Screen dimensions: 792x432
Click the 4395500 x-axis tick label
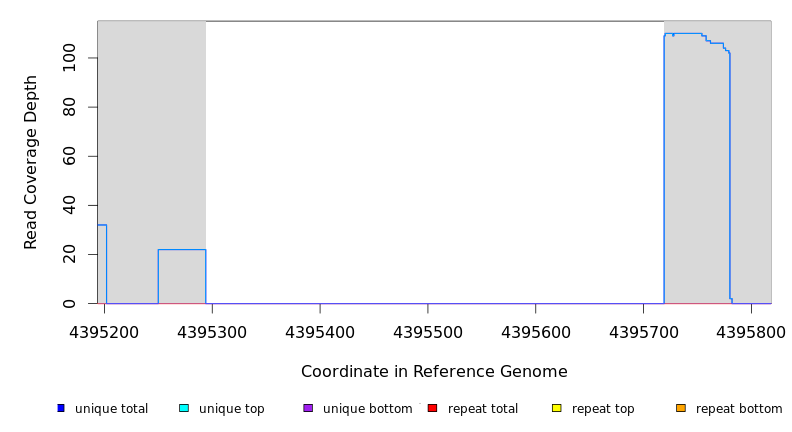pos(427,331)
